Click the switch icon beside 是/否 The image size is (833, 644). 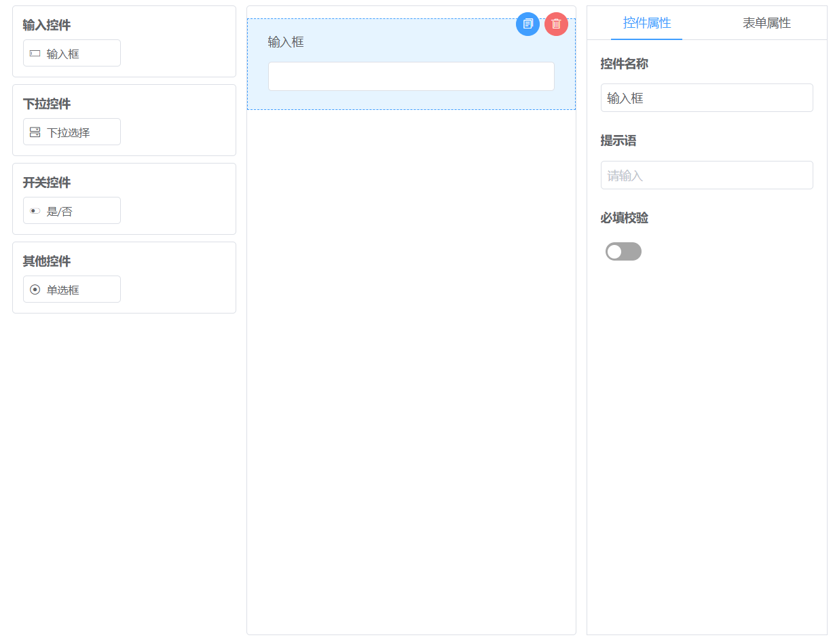point(35,210)
